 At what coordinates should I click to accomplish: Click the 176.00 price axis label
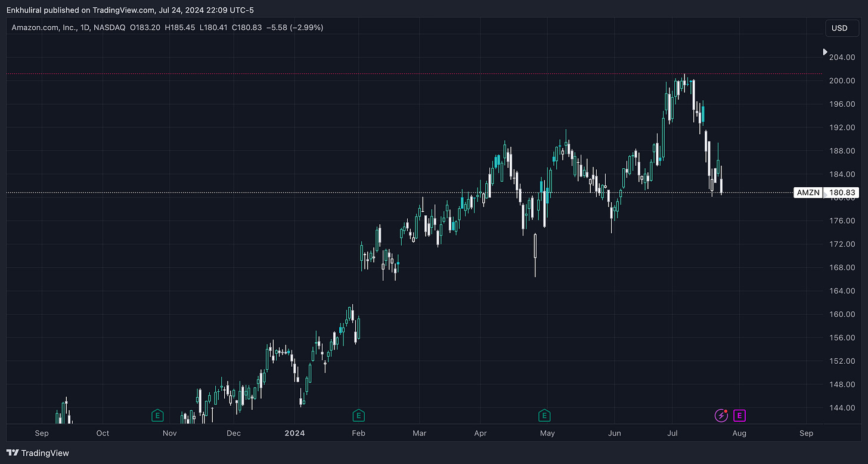[x=842, y=221]
